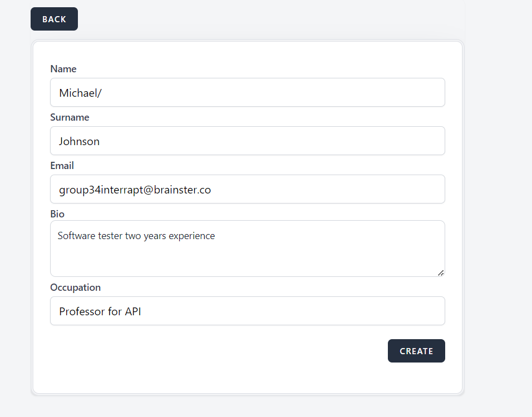
Task: Click the word 'Software' in Bio
Action: (x=76, y=236)
